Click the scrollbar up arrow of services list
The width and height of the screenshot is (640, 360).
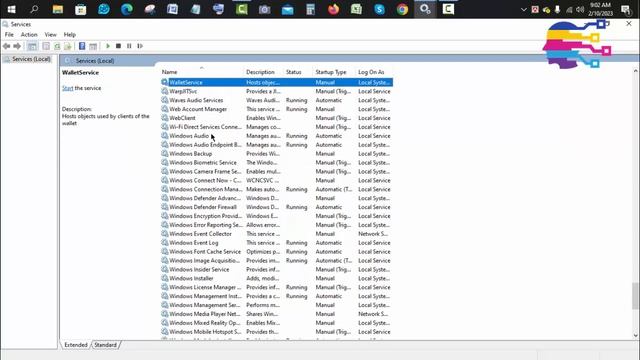[x=635, y=71]
